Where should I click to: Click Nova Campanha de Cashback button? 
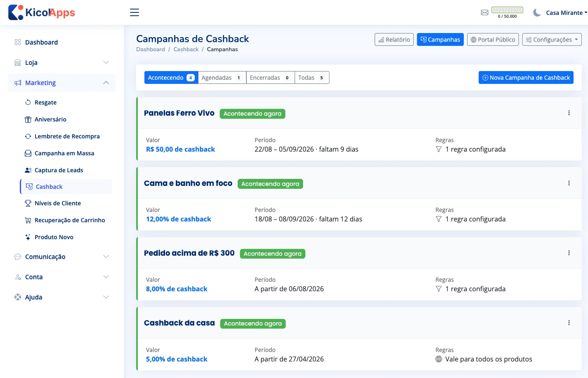pos(526,78)
